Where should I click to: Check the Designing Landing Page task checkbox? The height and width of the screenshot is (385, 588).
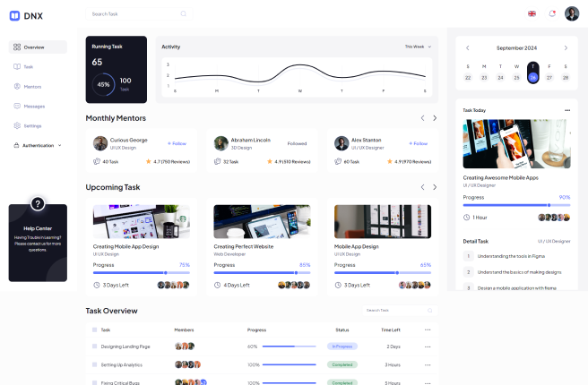93,346
